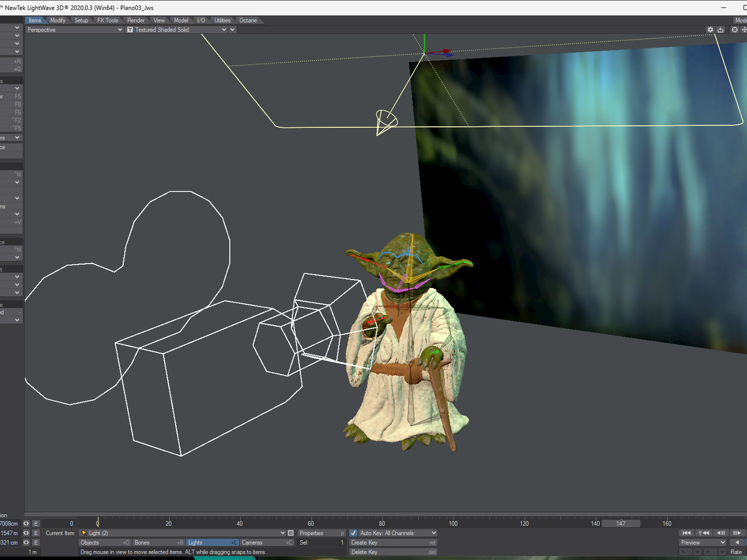Image resolution: width=747 pixels, height=560 pixels.
Task: Open the I/O tab
Action: point(201,20)
